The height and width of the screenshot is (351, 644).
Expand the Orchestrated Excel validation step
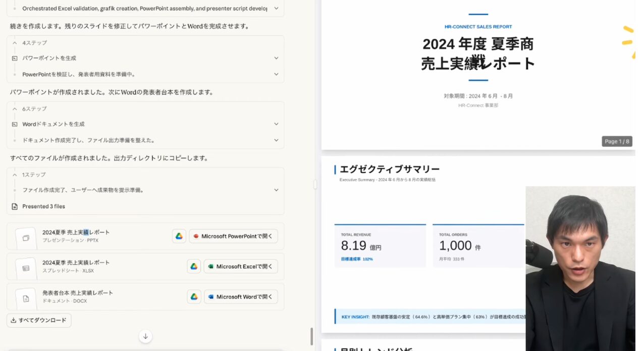coord(276,9)
